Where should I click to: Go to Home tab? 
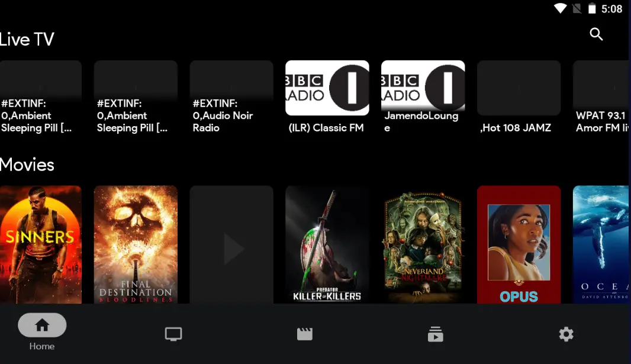(x=42, y=332)
